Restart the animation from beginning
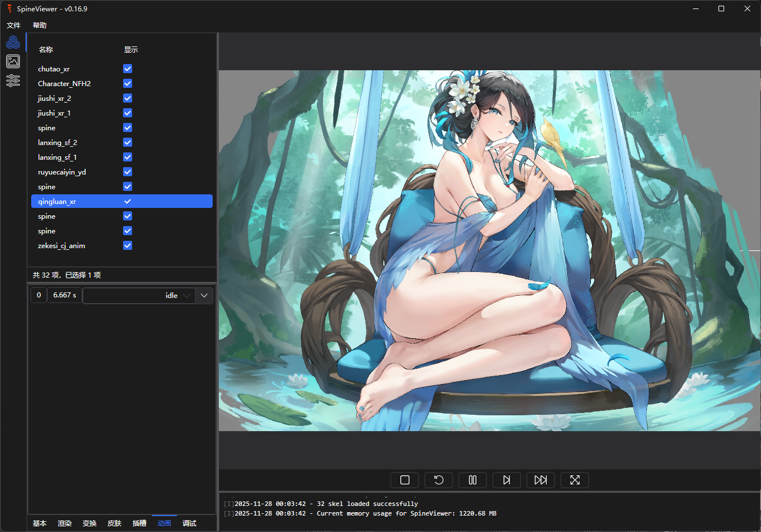Screen dimensions: 761x532 [x=439, y=480]
